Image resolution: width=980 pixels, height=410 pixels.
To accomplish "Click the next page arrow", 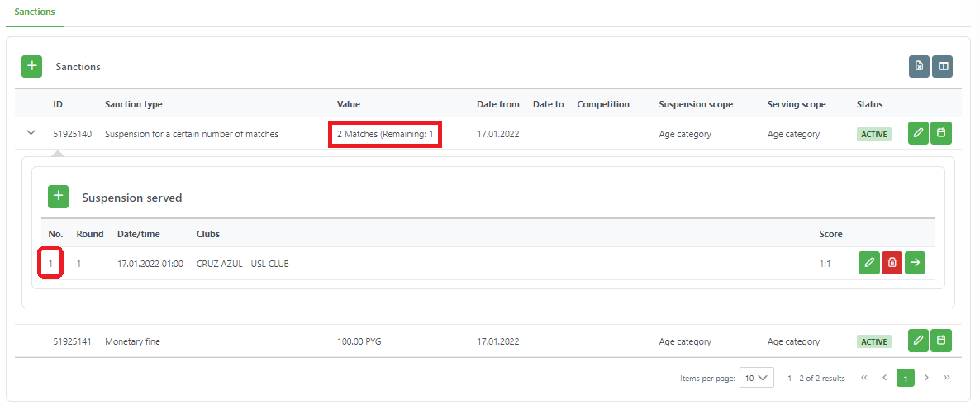I will pos(926,378).
